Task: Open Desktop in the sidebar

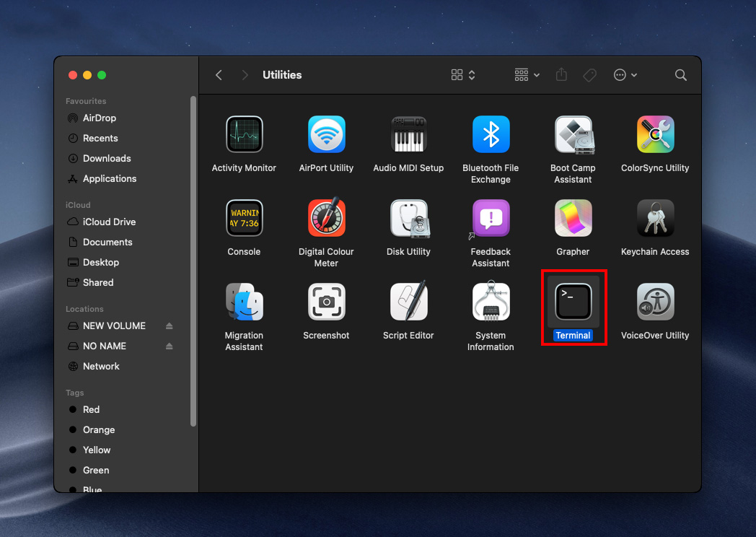Action: point(101,263)
